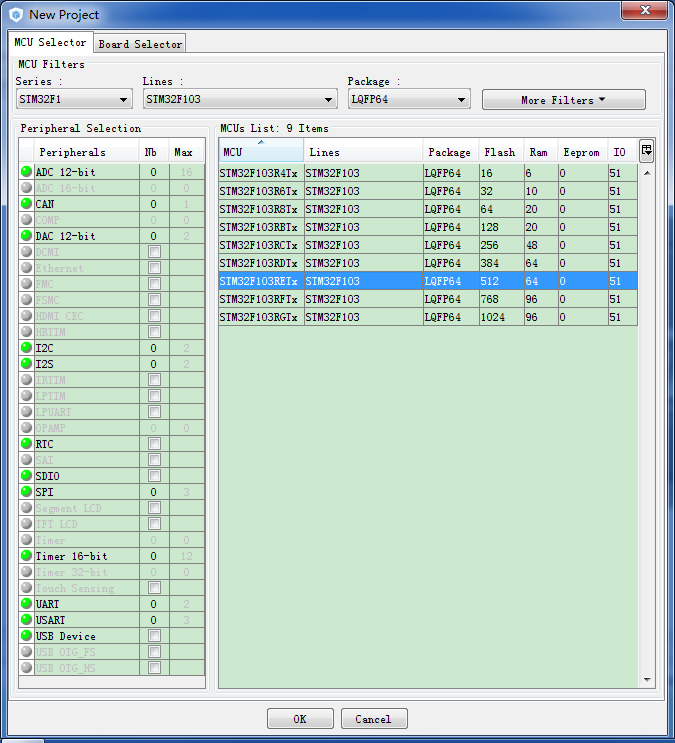The width and height of the screenshot is (675, 743).
Task: Select the STM32F103R8Tx row
Action: point(428,209)
